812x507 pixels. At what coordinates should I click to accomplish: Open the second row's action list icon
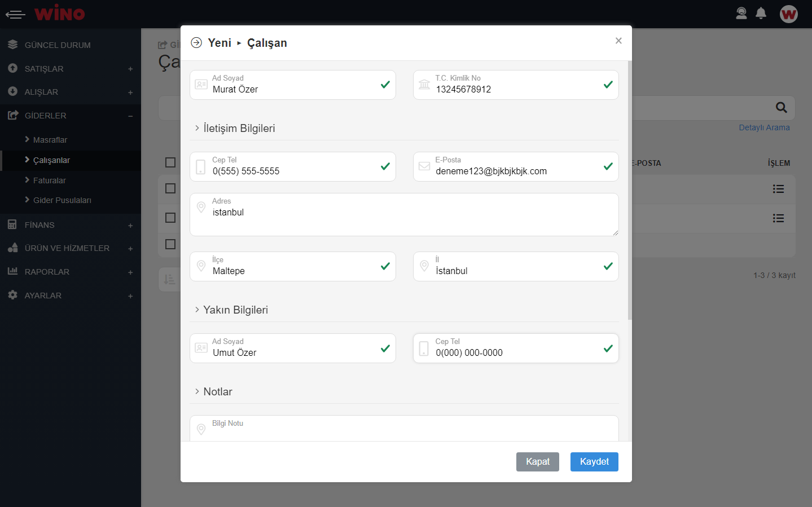click(778, 218)
